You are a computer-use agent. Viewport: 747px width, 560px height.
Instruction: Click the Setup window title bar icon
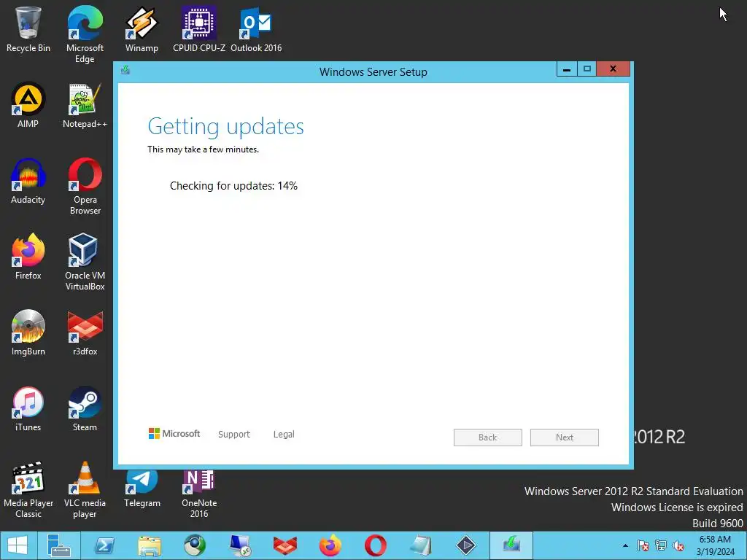coord(125,71)
